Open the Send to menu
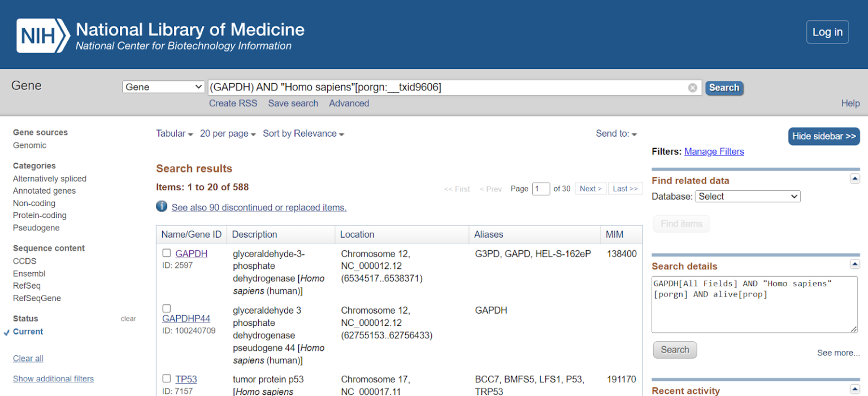Viewport: 868px width, 396px height. click(616, 134)
